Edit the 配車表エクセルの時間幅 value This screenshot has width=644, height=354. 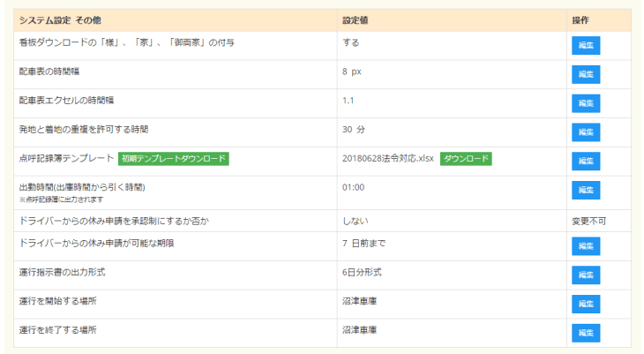[585, 103]
